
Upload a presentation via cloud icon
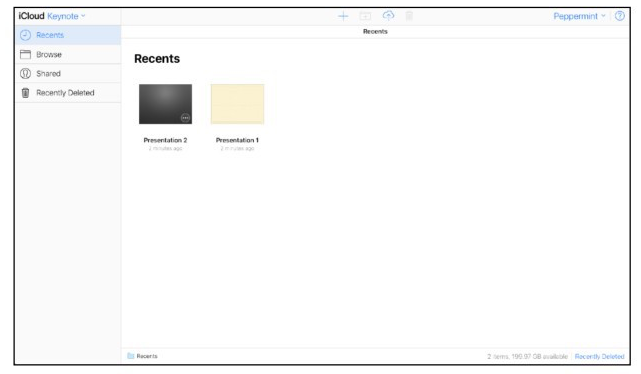(x=388, y=16)
